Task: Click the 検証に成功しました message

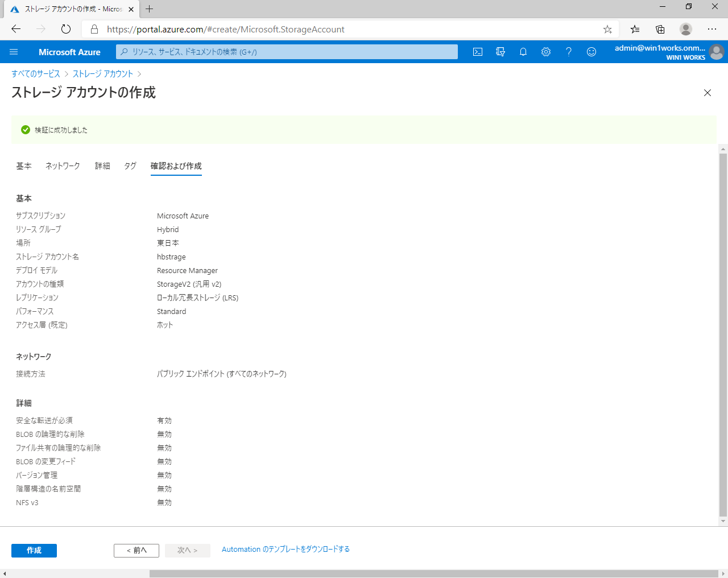Action: tap(61, 130)
